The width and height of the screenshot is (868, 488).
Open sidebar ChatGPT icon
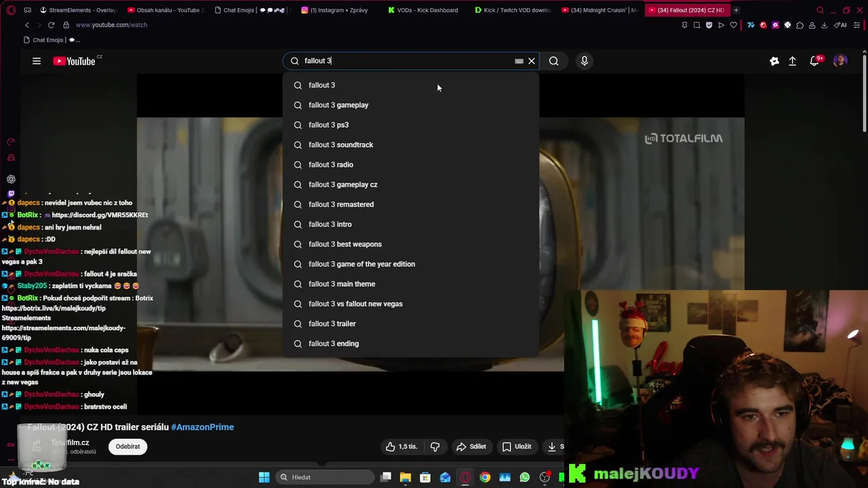(x=11, y=179)
